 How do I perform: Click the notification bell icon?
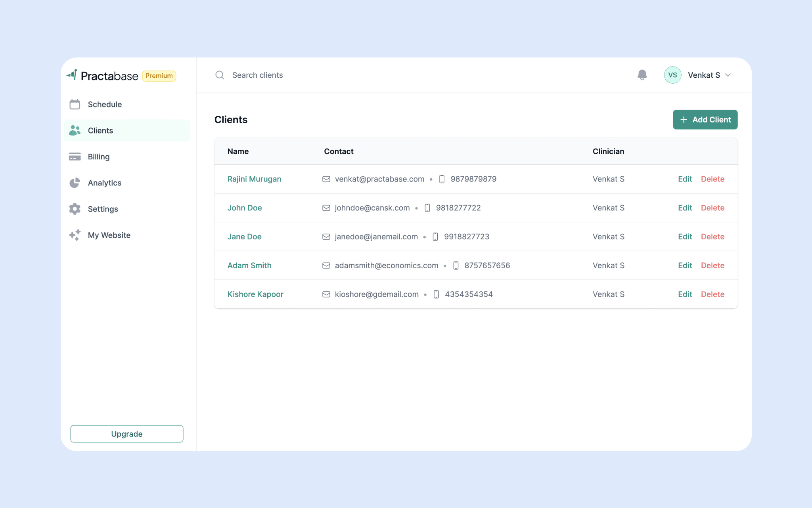[642, 75]
